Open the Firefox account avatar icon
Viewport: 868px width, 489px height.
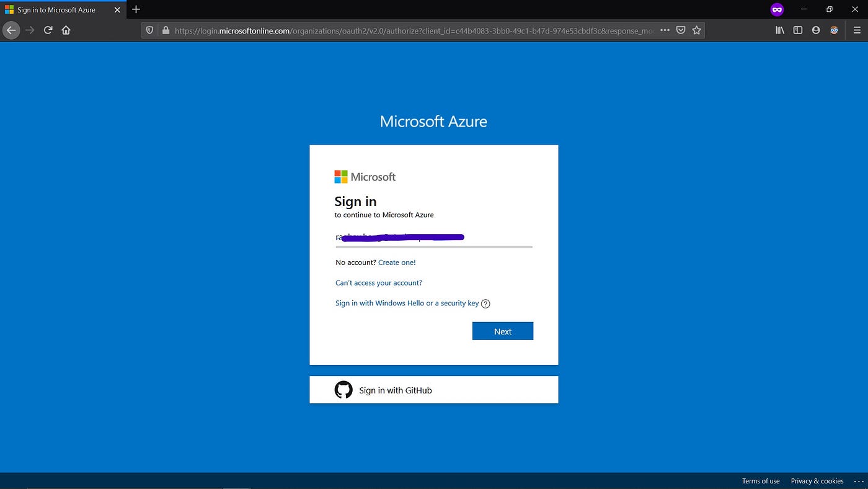point(816,30)
